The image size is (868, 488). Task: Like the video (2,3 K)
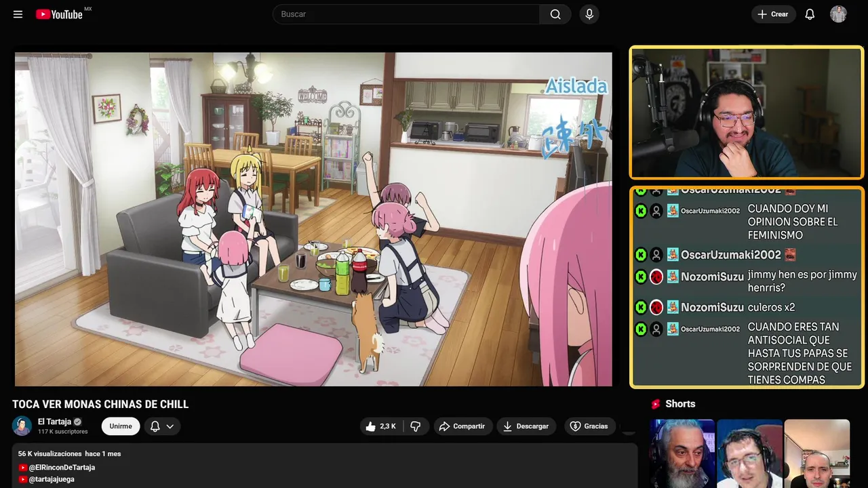tap(381, 426)
